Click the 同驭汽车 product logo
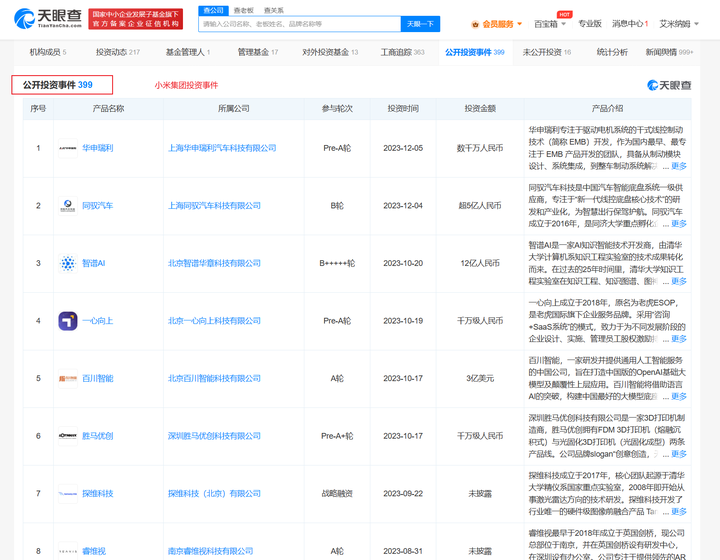 [x=68, y=206]
